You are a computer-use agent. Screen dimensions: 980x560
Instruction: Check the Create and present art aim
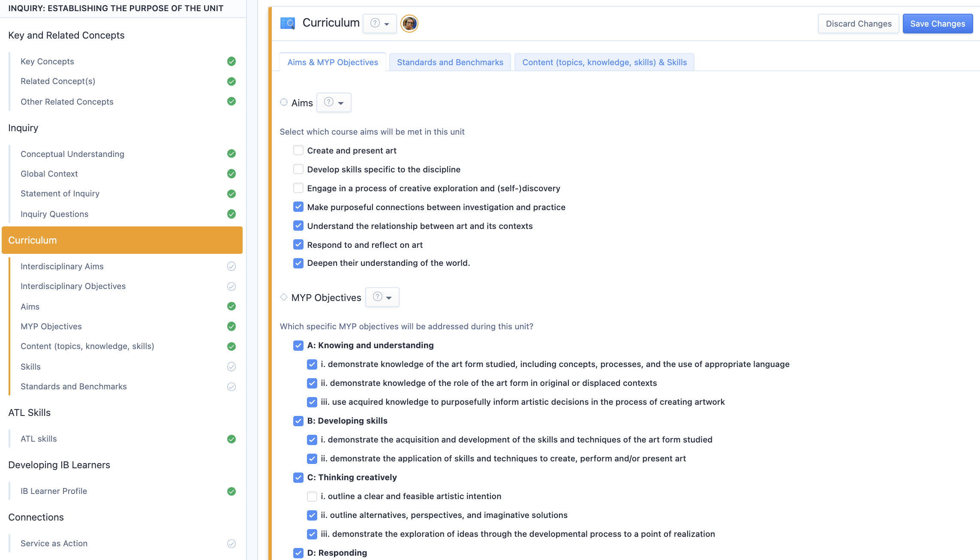[x=298, y=150]
